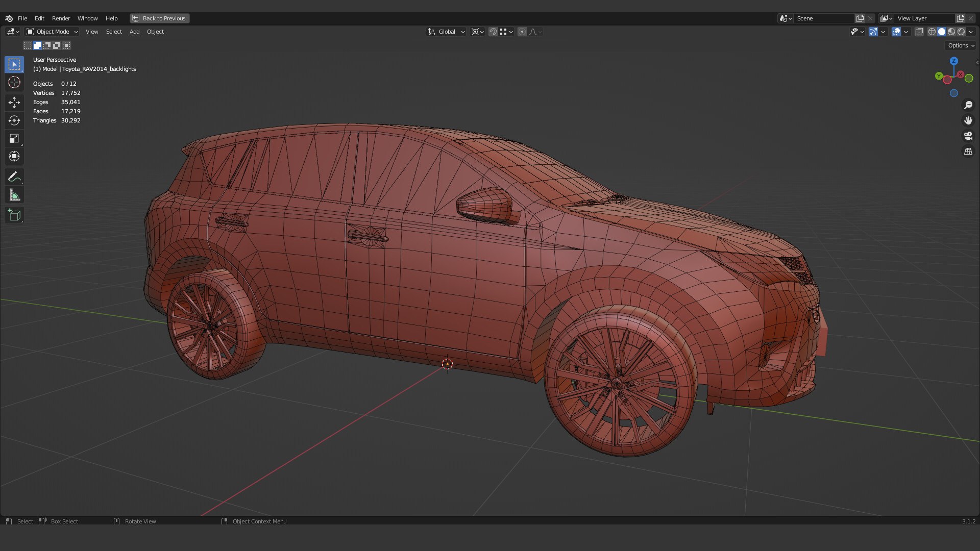
Task: Click the Scene name field
Action: pyautogui.click(x=824, y=18)
